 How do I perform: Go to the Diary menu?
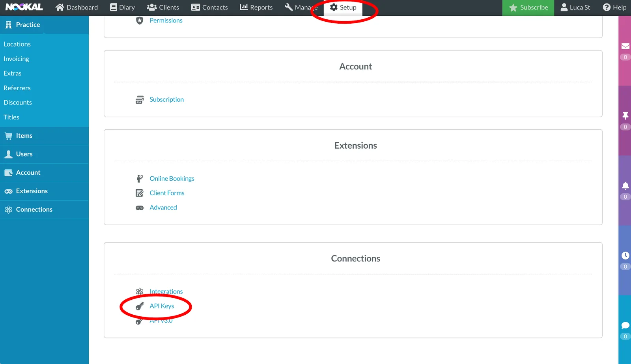coord(122,7)
